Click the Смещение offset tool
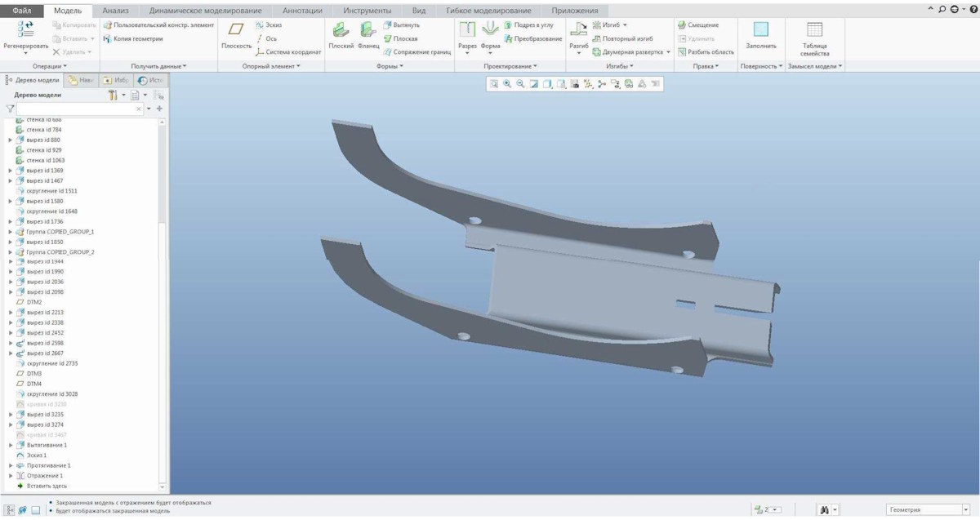The height and width of the screenshot is (520, 980). click(697, 25)
